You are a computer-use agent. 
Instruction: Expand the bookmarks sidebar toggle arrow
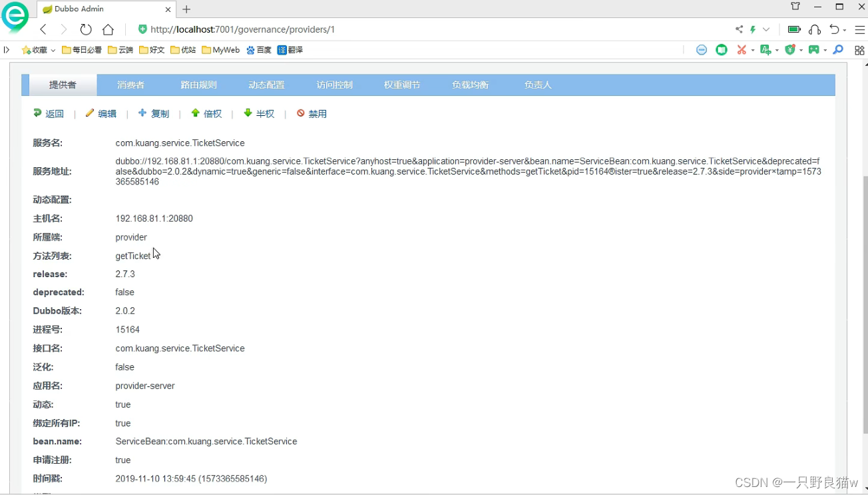pos(7,50)
